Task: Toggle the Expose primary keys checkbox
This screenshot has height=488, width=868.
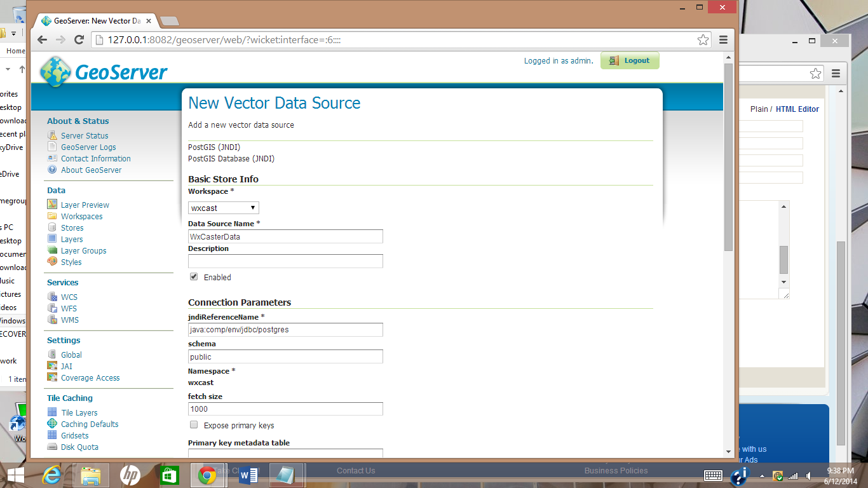Action: (x=194, y=424)
